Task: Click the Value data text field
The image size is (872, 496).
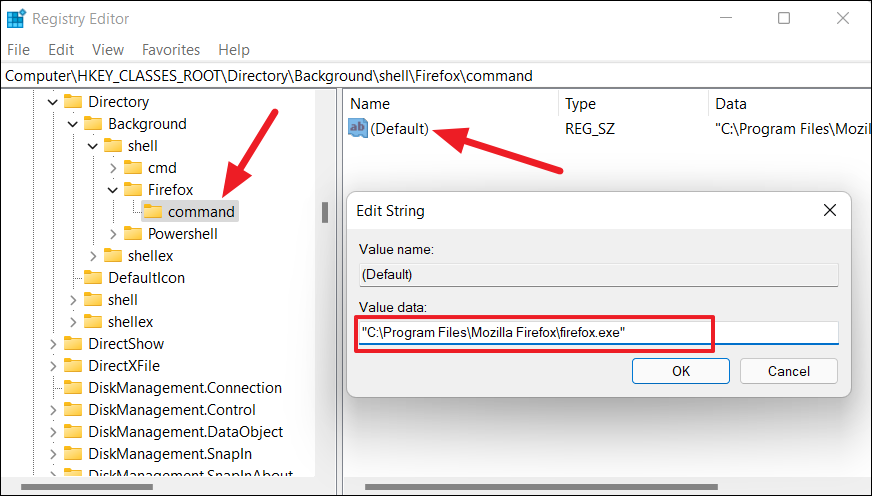Action: click(x=598, y=333)
